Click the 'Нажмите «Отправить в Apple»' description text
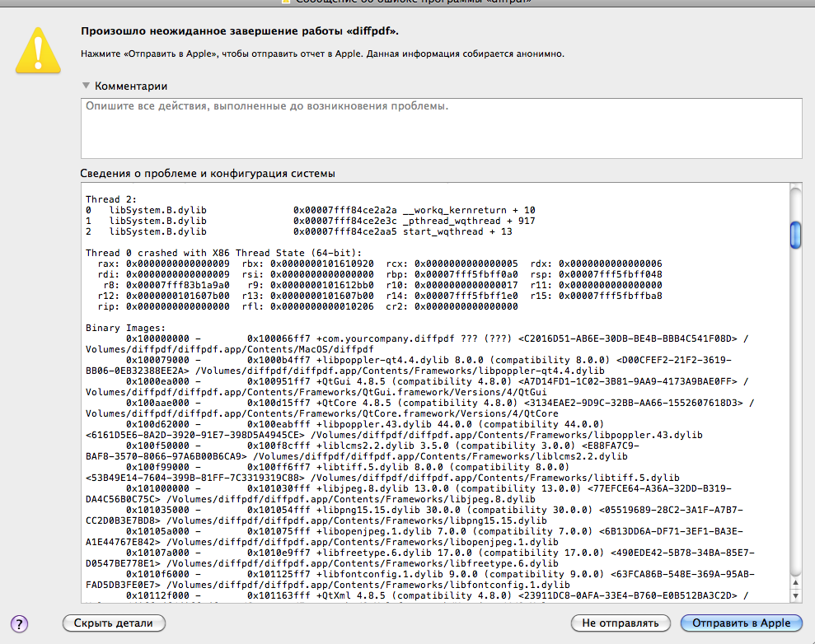Image resolution: width=815 pixels, height=644 pixels. click(x=322, y=54)
